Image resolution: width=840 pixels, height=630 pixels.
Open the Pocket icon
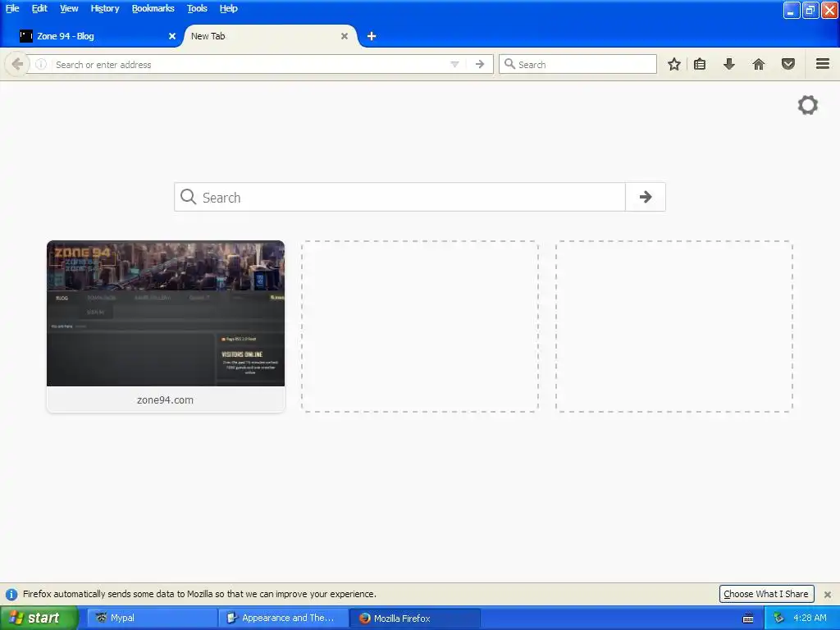click(x=787, y=64)
